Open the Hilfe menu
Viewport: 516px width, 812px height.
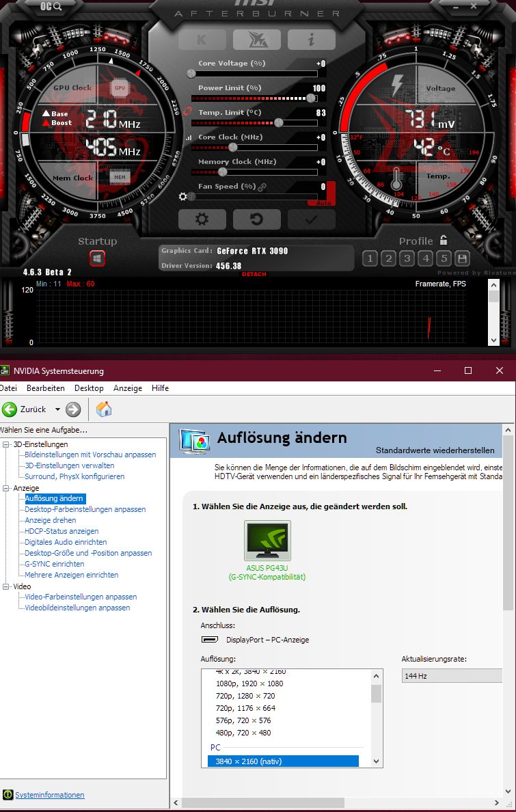[x=160, y=388]
